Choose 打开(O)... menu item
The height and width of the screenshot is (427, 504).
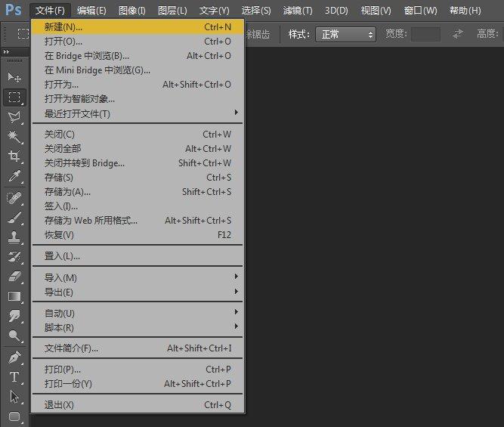[x=138, y=42]
